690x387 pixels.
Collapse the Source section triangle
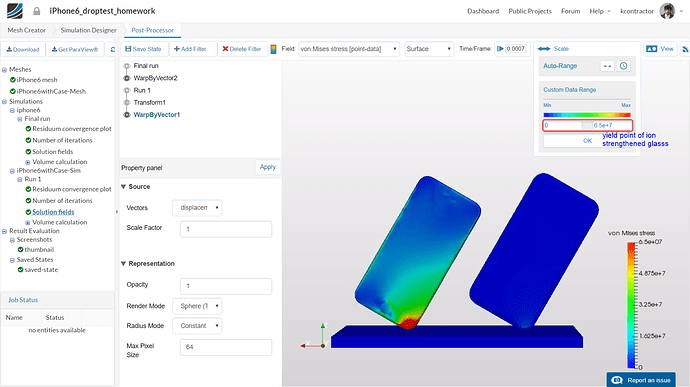[x=124, y=187]
